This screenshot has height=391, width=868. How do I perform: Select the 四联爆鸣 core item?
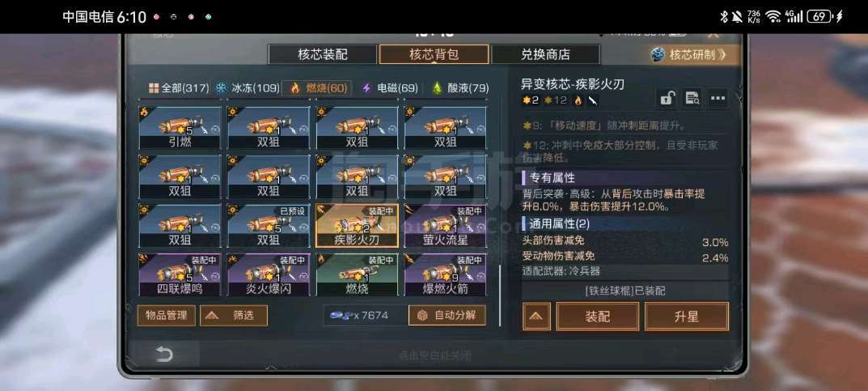click(180, 274)
